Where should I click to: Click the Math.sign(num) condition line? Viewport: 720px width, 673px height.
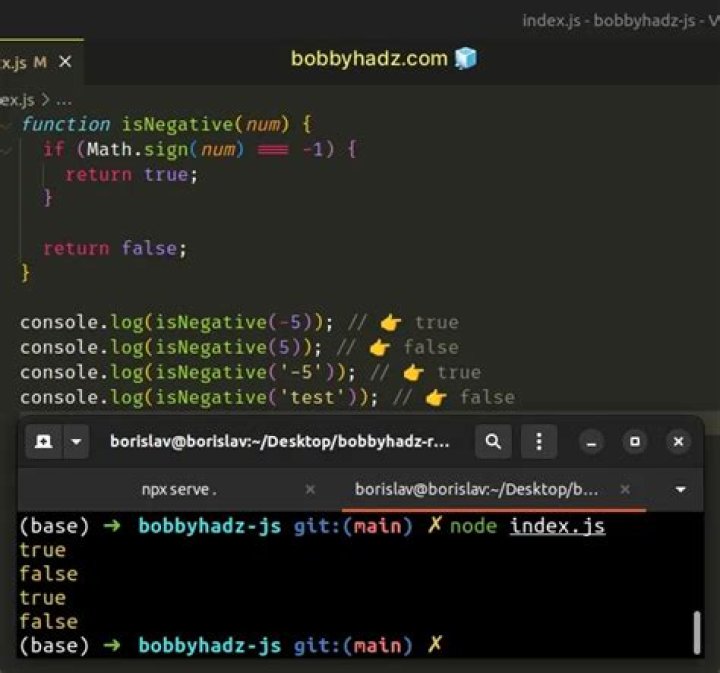[x=200, y=149]
